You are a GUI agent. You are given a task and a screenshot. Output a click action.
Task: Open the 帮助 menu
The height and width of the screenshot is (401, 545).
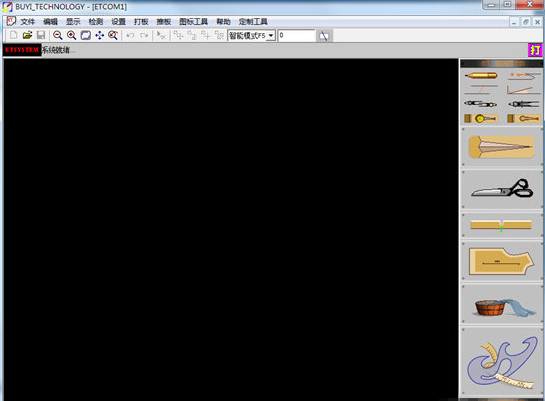pyautogui.click(x=223, y=22)
